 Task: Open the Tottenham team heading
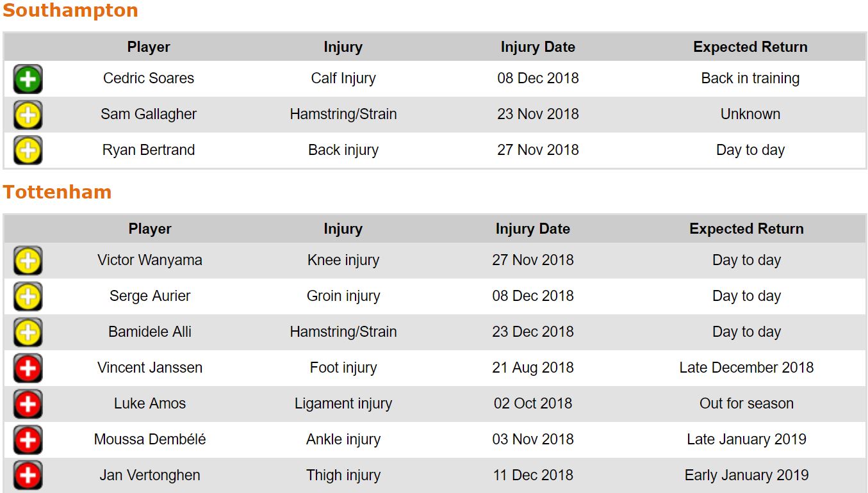pos(57,193)
